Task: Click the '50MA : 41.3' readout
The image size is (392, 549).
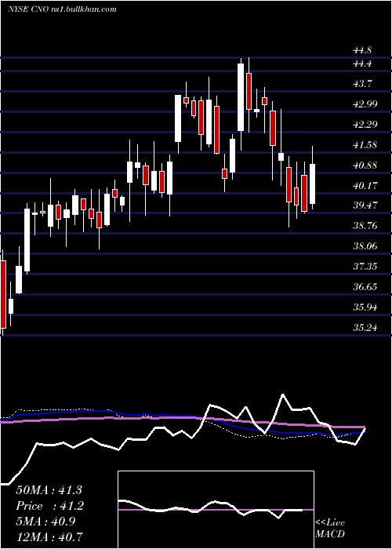Action: pyautogui.click(x=49, y=490)
